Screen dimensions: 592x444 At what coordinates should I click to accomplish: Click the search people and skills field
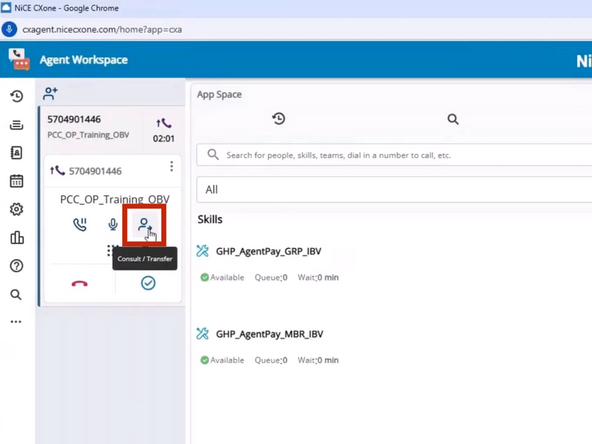tap(394, 155)
